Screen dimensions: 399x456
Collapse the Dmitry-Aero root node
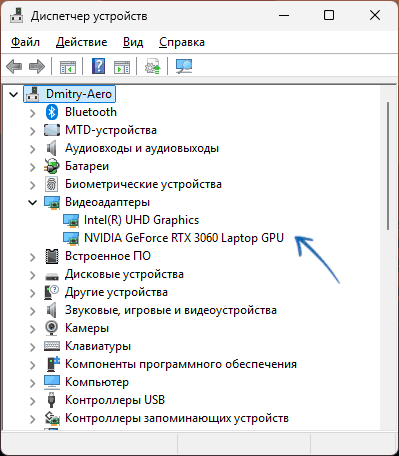[x=13, y=94]
